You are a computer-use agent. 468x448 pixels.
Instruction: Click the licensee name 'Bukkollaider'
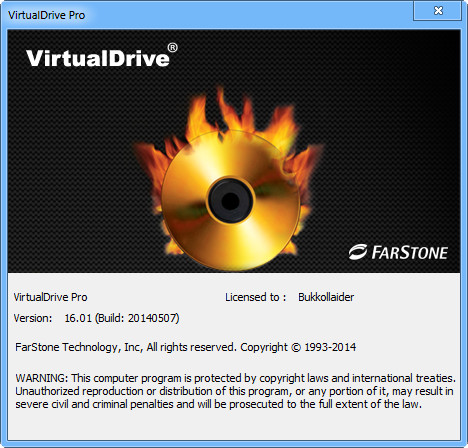click(326, 297)
